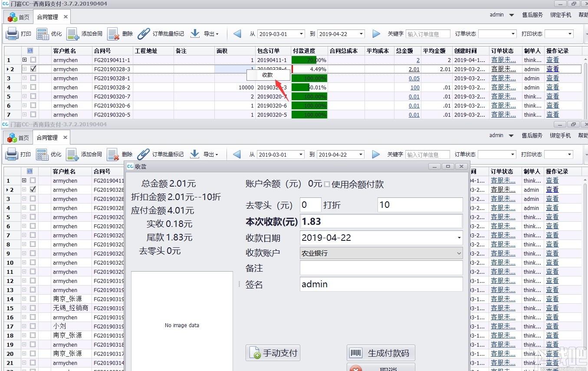Click the 无锡_经销商 cell in lower window
The height and width of the screenshot is (371, 588).
(x=71, y=308)
